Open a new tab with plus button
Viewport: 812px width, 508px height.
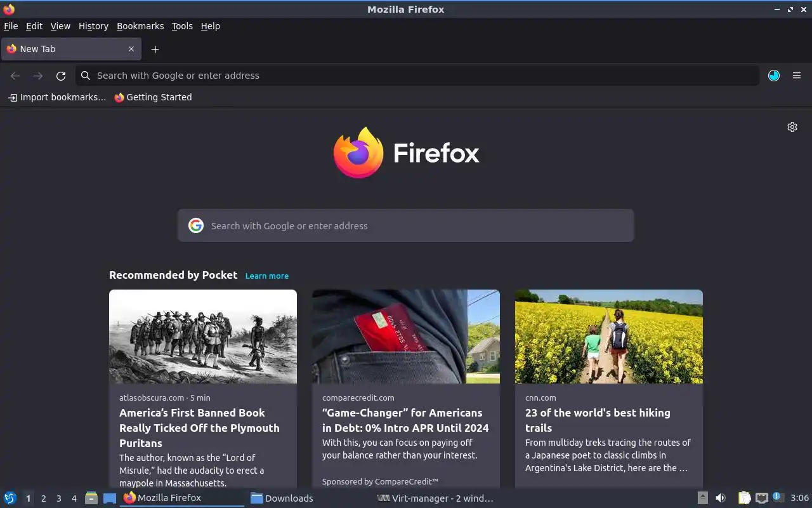click(155, 49)
